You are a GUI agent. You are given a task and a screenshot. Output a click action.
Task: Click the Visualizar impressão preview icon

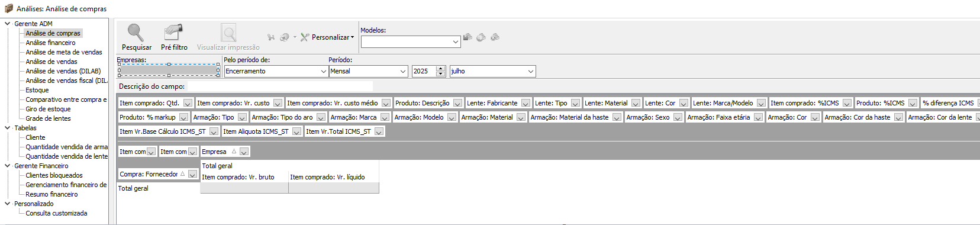[x=228, y=33]
